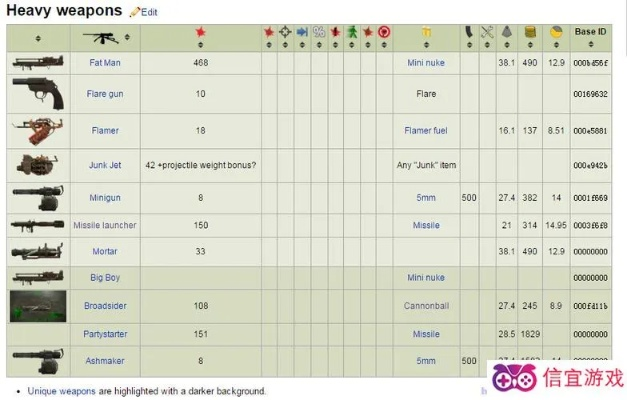Open the Fat Man weapon page

(105, 62)
